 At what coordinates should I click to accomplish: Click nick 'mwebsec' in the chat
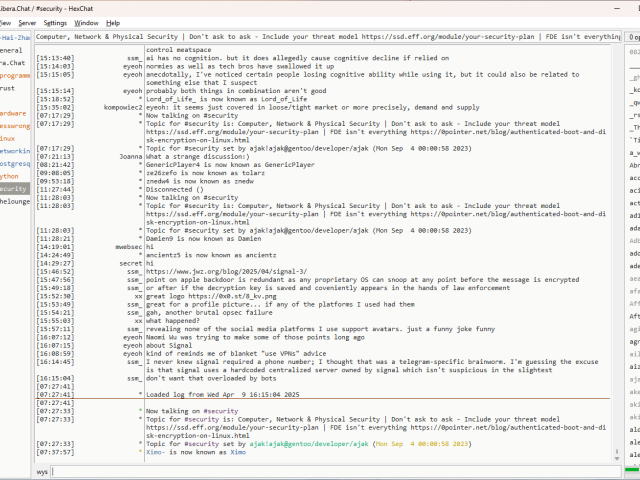click(129, 247)
